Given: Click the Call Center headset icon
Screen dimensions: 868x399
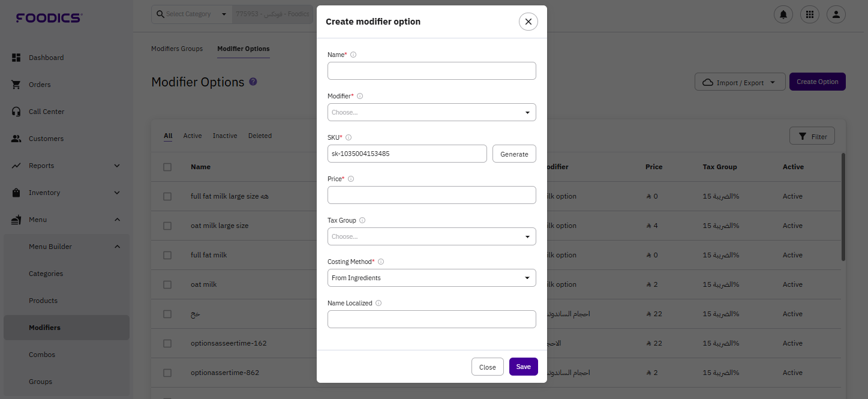Looking at the screenshot, I should (x=17, y=112).
